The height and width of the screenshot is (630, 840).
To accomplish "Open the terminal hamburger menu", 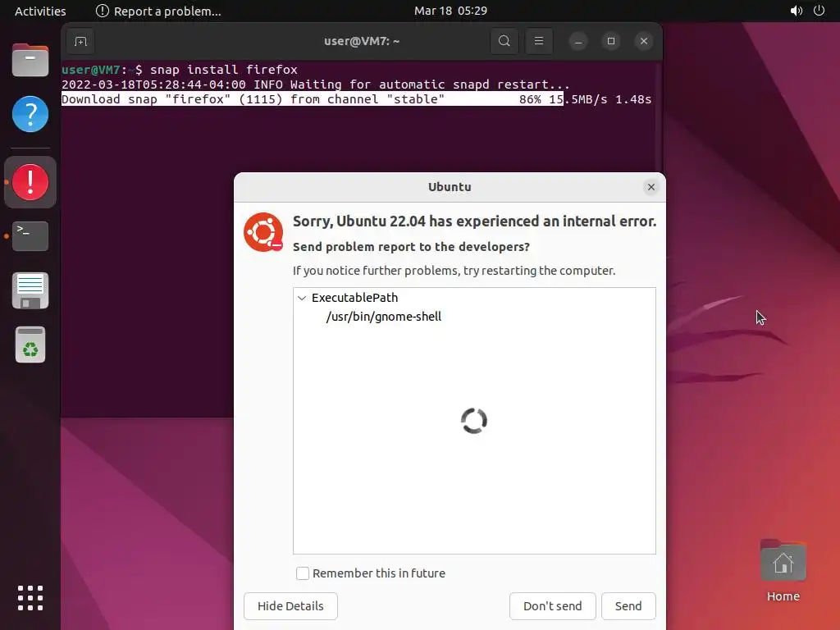I will [x=539, y=41].
